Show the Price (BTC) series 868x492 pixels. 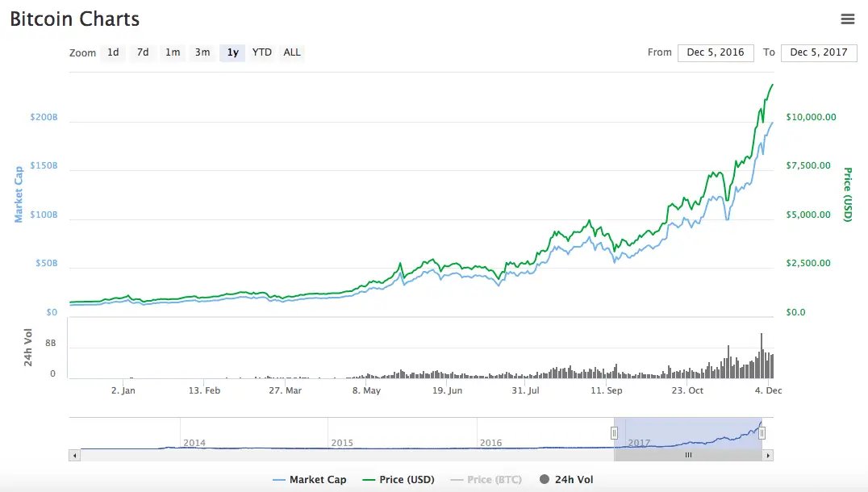(486, 480)
